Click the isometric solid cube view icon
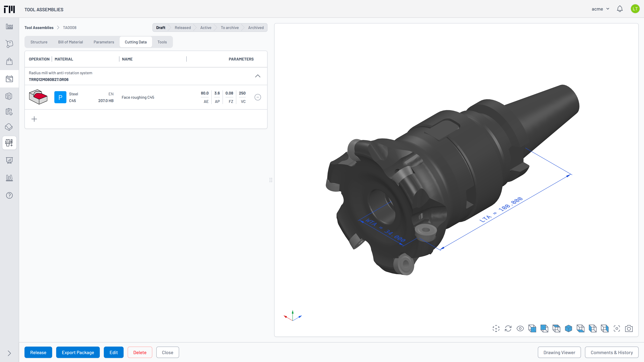 pos(568,328)
